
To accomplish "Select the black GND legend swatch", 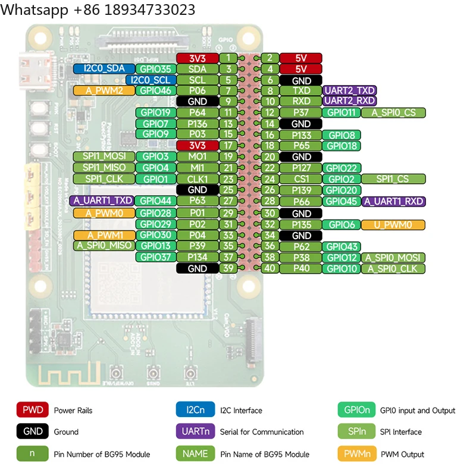I will [x=33, y=431].
